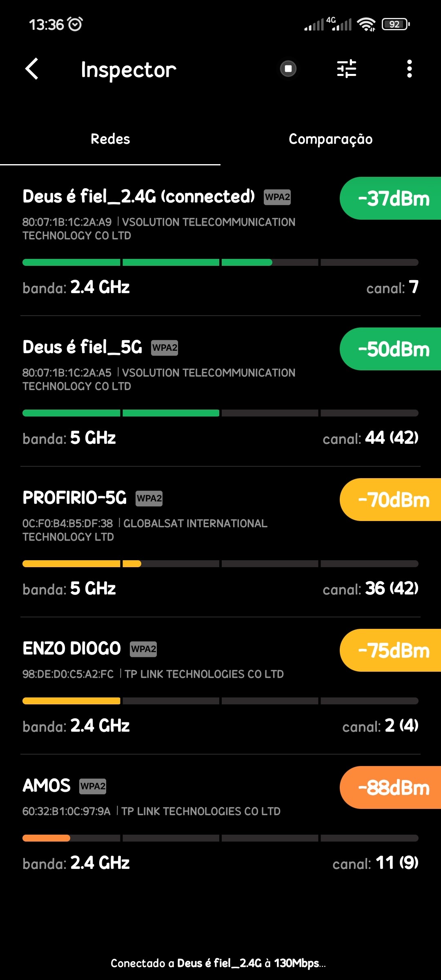Select the Redes tab
Image resolution: width=441 pixels, height=980 pixels.
pyautogui.click(x=110, y=139)
